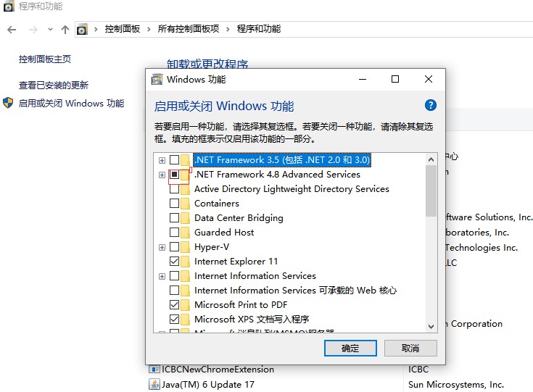Image resolution: width=533 pixels, height=392 pixels.
Task: Close the Windows 功能 dialog
Action: click(429, 79)
